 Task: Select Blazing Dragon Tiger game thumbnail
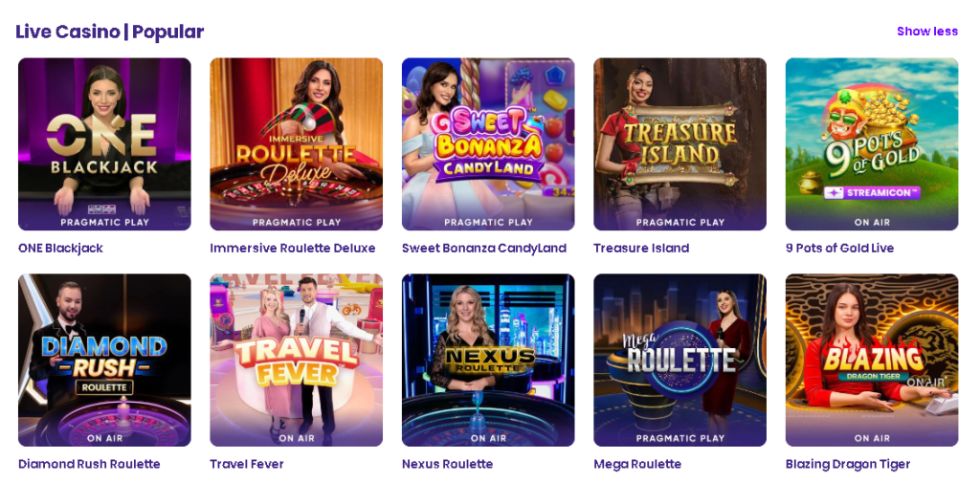pos(871,360)
